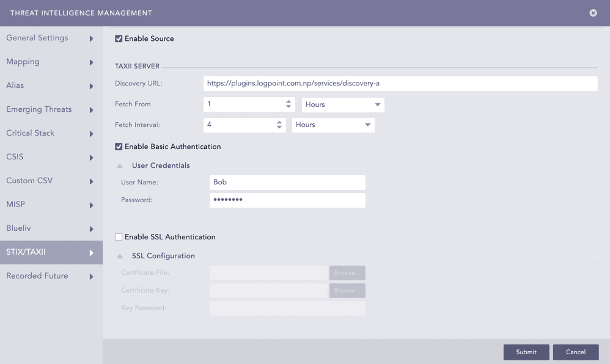Click the arrow icon beside Recorded Future
Viewport: 610px width, 364px height.
pos(90,276)
